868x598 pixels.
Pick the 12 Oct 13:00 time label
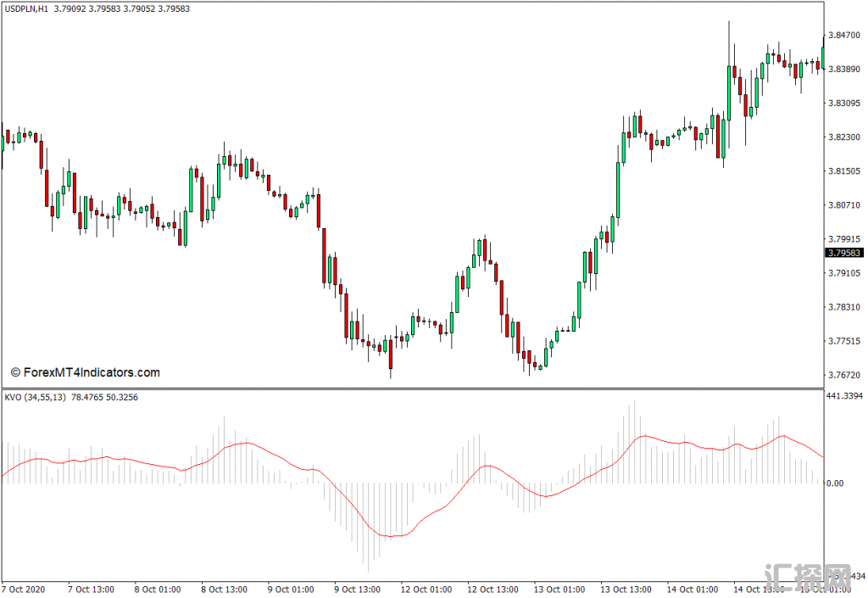pyautogui.click(x=492, y=590)
